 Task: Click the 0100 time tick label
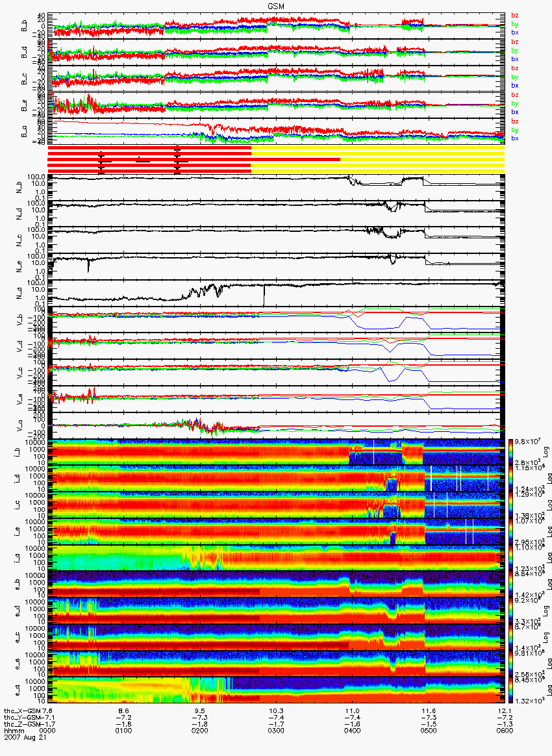point(123,731)
